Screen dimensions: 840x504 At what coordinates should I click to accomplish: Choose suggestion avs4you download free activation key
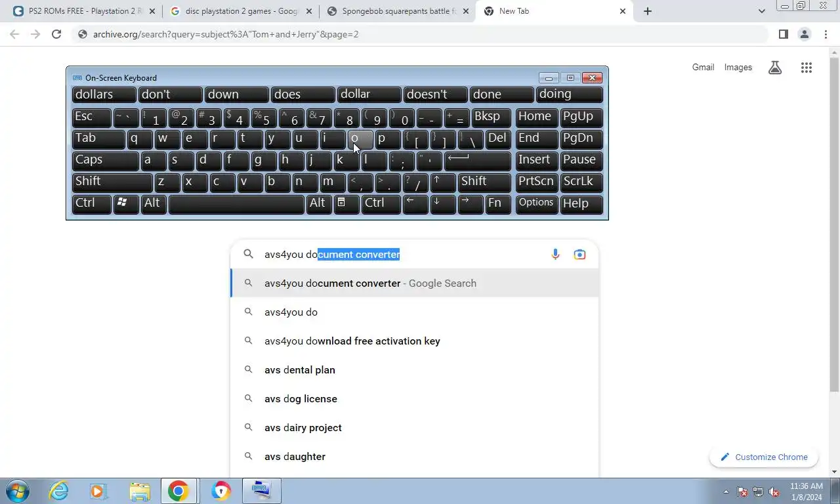tap(415, 341)
